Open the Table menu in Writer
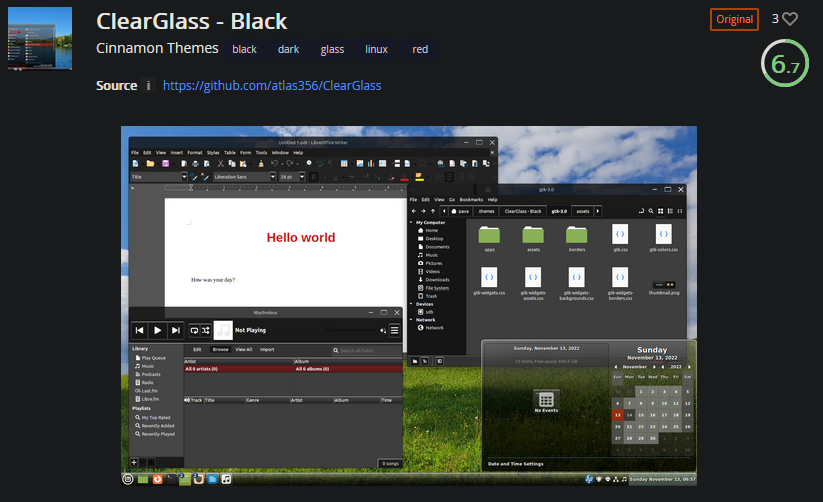This screenshot has width=823, height=502. (230, 153)
